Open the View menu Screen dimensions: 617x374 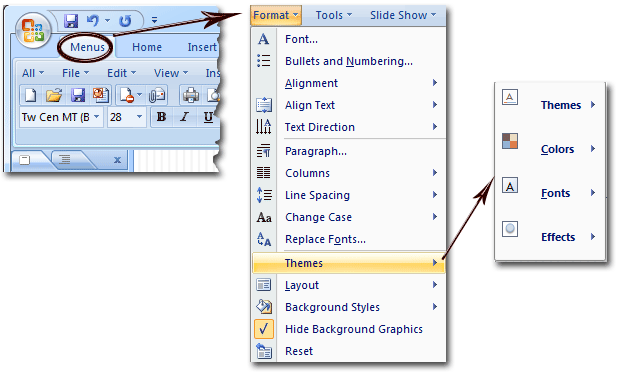point(171,73)
